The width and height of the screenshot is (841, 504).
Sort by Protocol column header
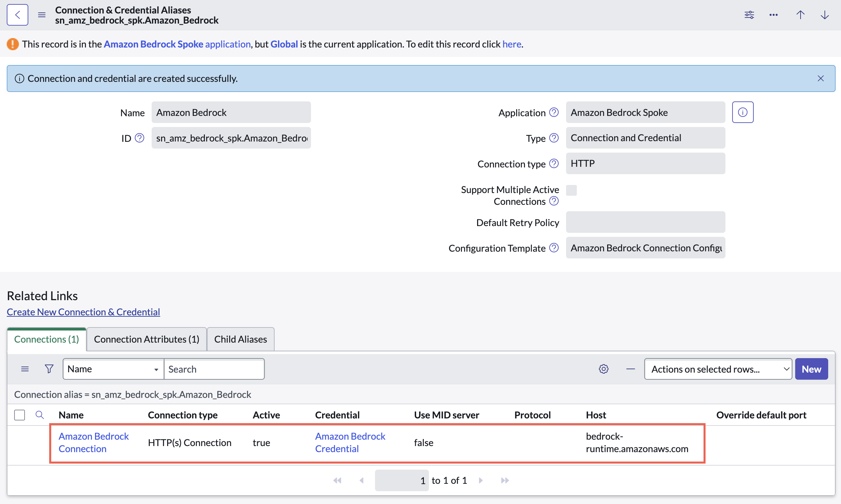click(532, 415)
